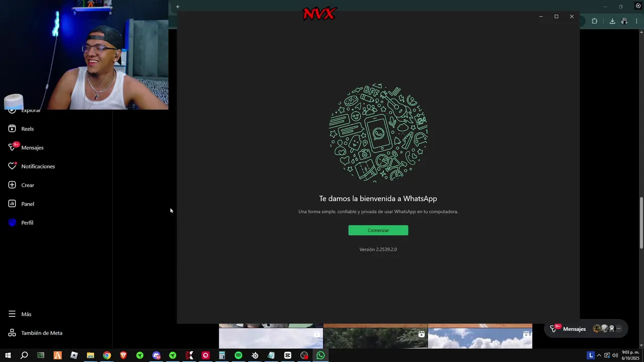Click the Windows Start button
644x362 pixels.
(8, 355)
